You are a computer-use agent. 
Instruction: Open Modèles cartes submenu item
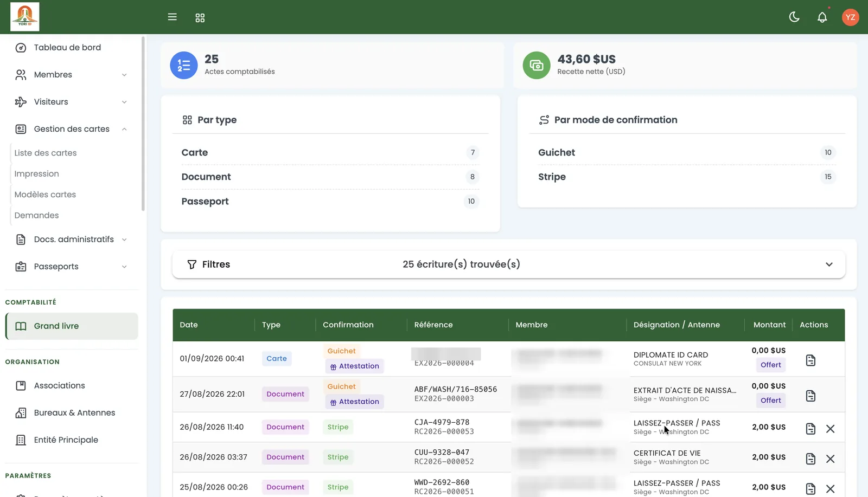click(45, 195)
